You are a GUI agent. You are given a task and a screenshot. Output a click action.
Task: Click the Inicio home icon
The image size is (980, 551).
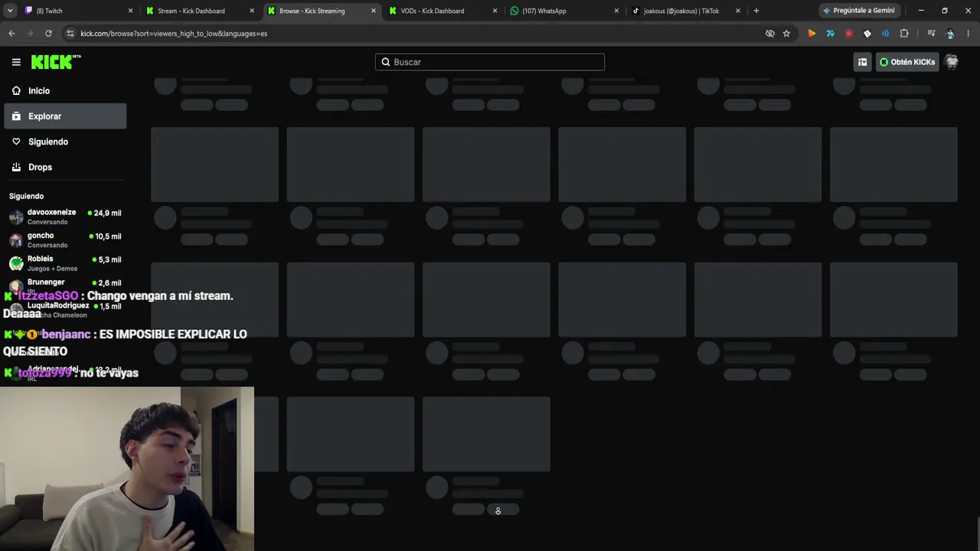[16, 90]
